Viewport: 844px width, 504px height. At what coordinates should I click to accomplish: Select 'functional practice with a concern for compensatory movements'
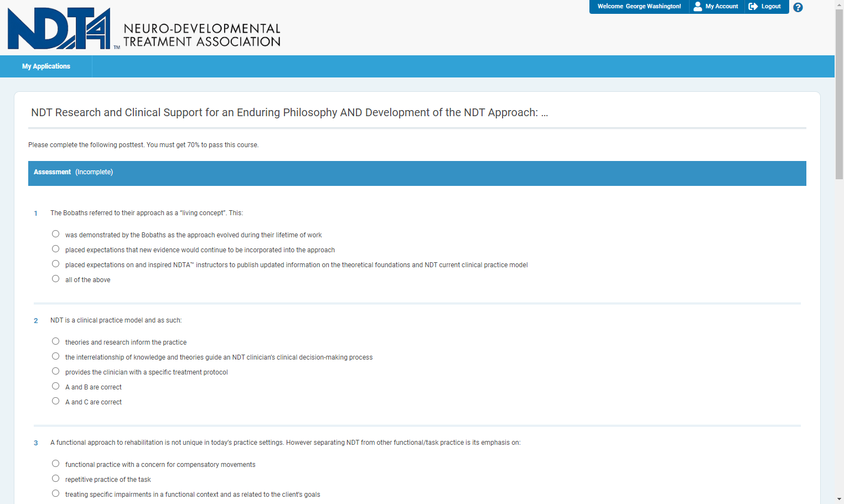[x=55, y=464]
